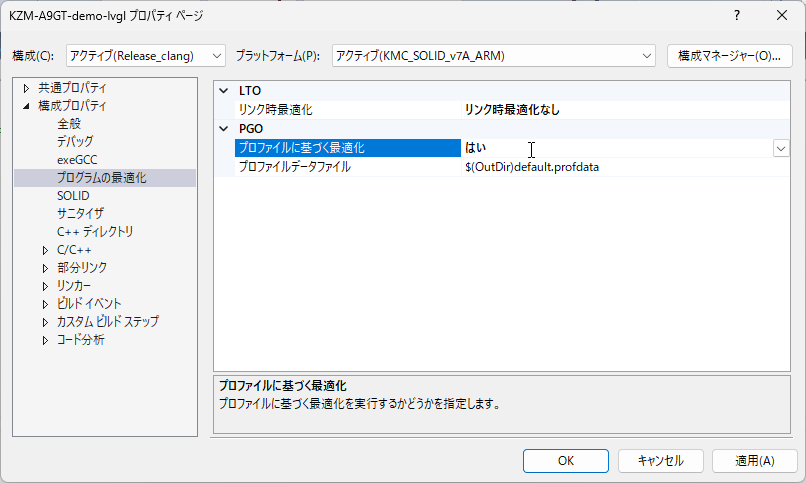This screenshot has height=483, width=806.
Task: Expand the ビルド イベント tree node
Action: click(x=45, y=304)
